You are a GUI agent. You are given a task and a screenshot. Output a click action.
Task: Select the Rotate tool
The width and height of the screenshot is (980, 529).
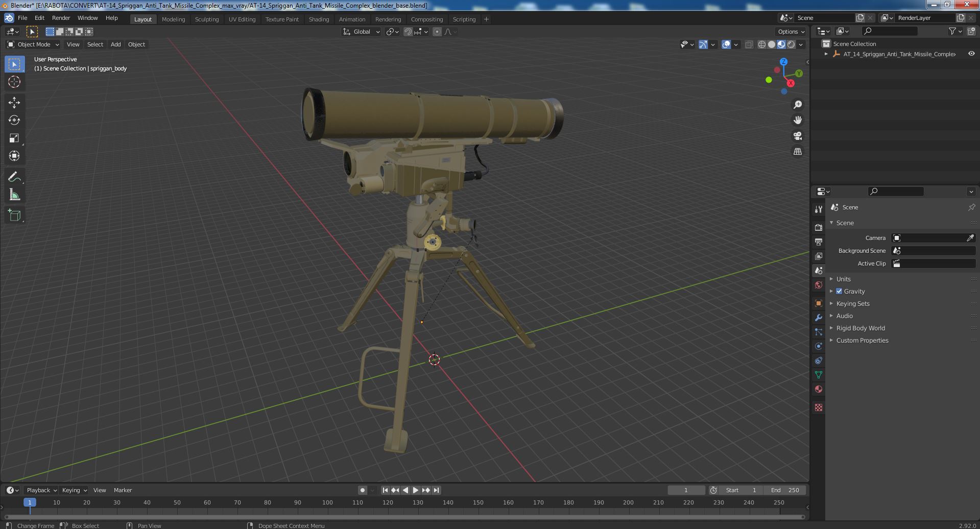tap(14, 120)
